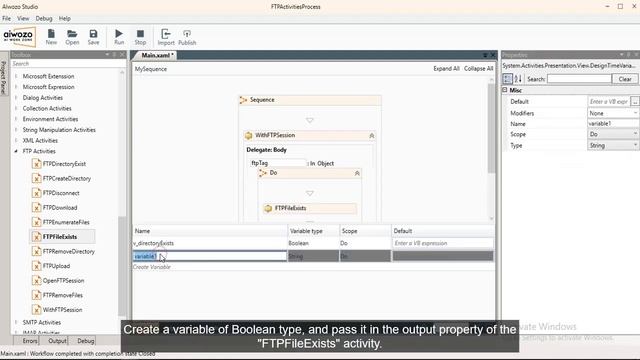Screen dimensions: 640x360
Task: Click the Name property value variable1
Action: pyautogui.click(x=612, y=124)
